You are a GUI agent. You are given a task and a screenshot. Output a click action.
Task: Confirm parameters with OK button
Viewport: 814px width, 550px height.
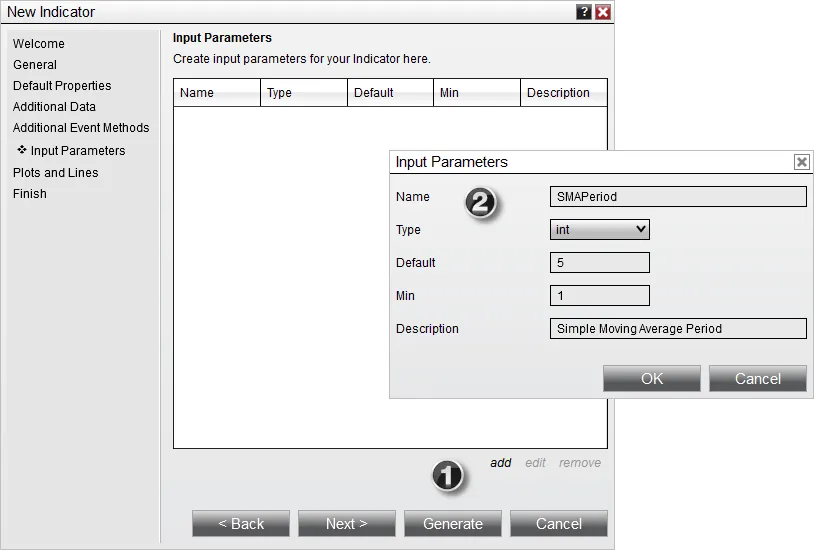tap(652, 379)
